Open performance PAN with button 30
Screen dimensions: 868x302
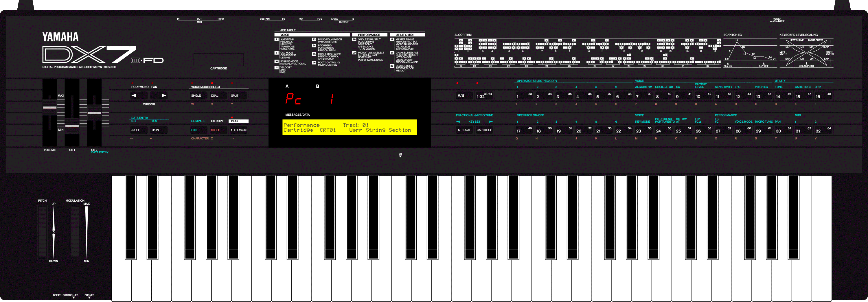(x=784, y=130)
